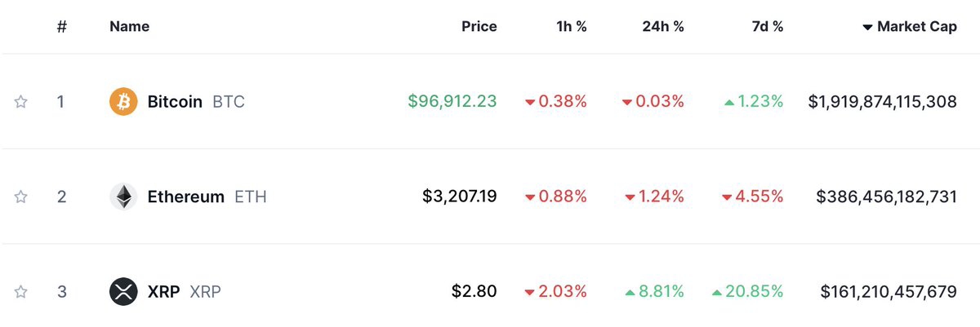Sort by the Market Cap column arrow
This screenshot has height=327, width=980.
point(867,27)
